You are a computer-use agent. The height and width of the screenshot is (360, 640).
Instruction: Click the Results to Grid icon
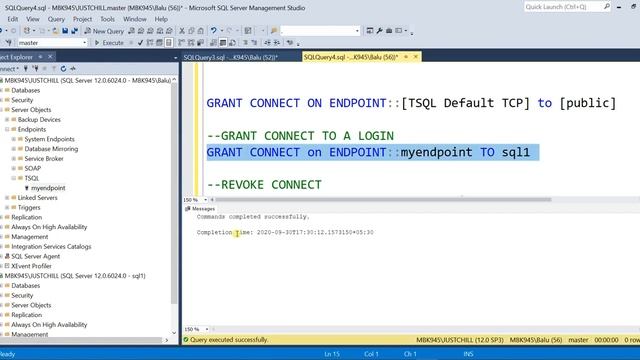tap(223, 42)
